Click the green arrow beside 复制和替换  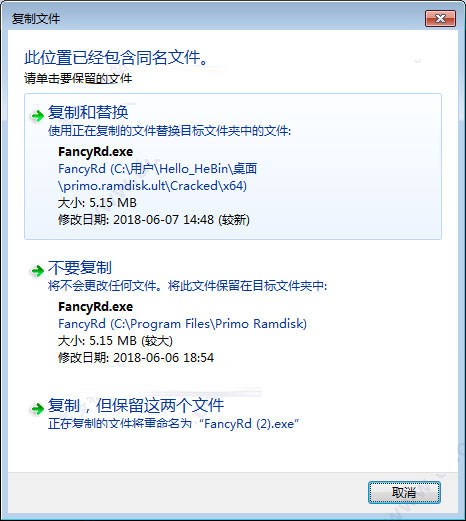tap(38, 116)
